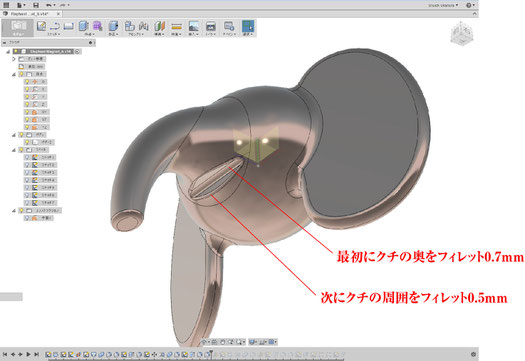Toggle lightbulb of the YZ origin plane
This screenshot has width=525, height=361.
pyautogui.click(x=27, y=127)
